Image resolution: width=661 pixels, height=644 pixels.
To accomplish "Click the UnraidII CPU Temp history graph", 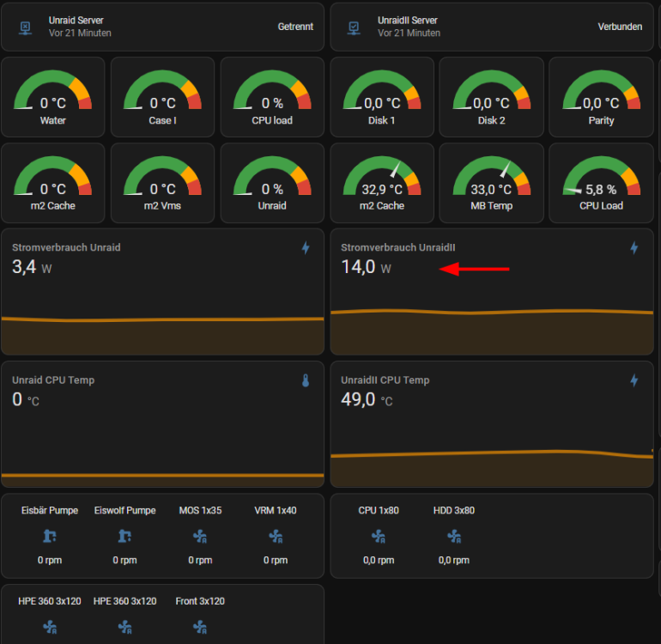I will tap(492, 467).
